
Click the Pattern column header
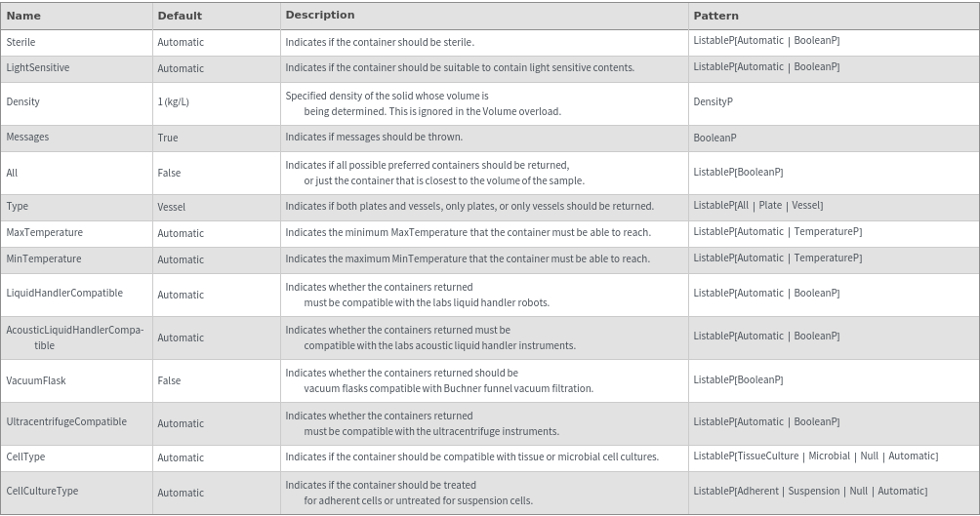point(715,16)
